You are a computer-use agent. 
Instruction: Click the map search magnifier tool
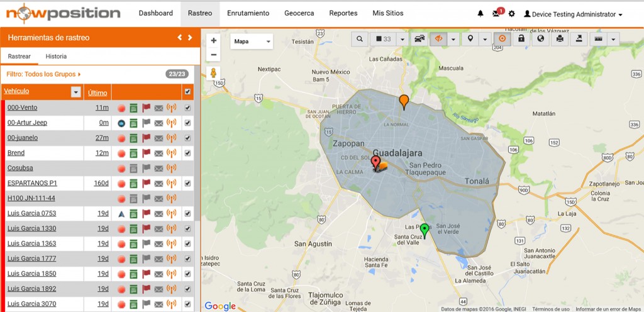(x=359, y=39)
